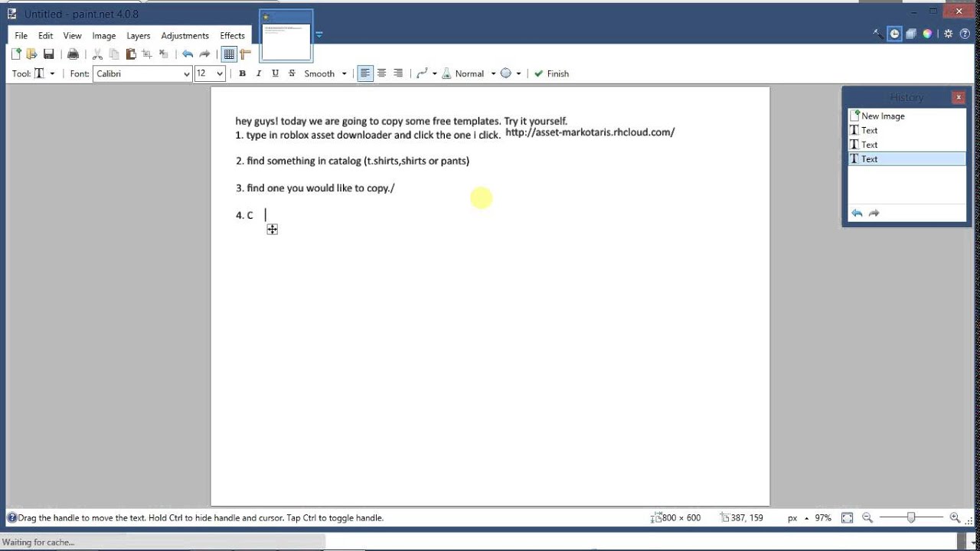Align text right

coord(398,73)
